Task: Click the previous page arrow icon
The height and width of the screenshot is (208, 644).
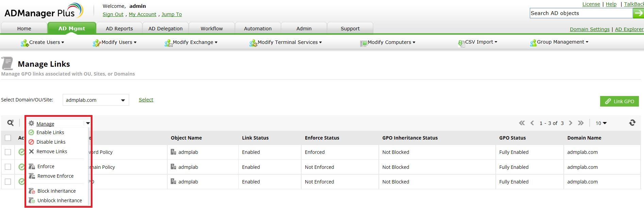Action: (x=532, y=123)
